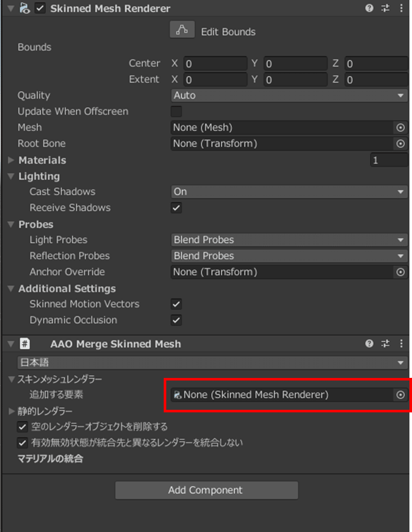
Task: Toggle Skinned Motion Vectors checkbox
Action: [x=176, y=304]
